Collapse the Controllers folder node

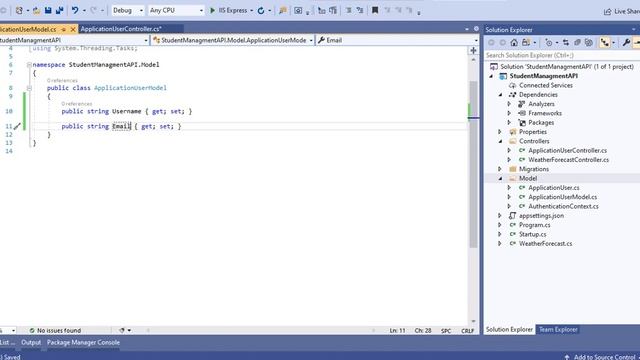pyautogui.click(x=500, y=141)
